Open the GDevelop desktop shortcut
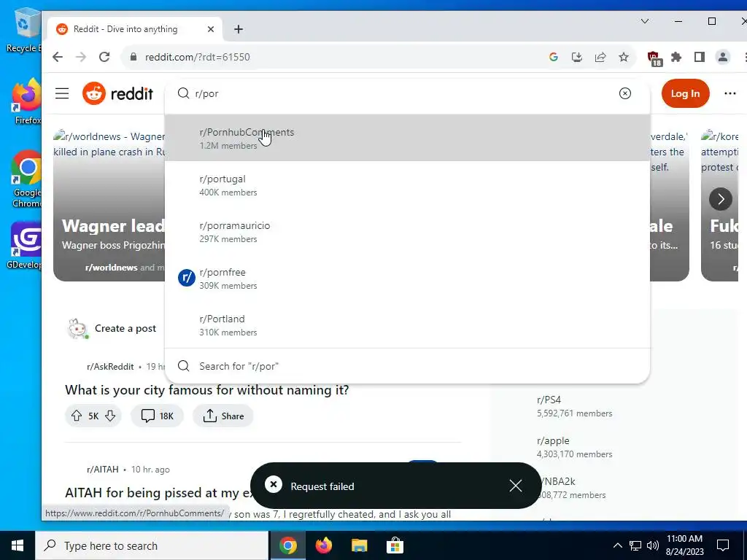Screen dimensions: 747x560 (x=25, y=246)
